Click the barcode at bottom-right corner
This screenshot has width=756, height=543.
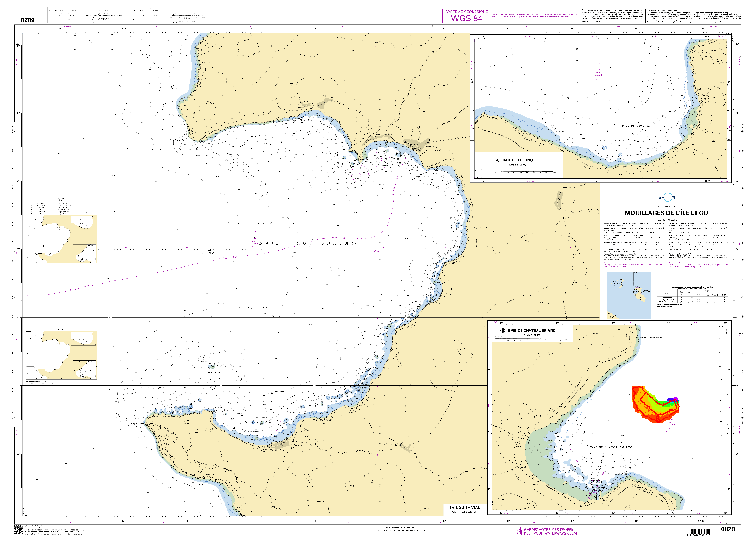[x=699, y=532]
